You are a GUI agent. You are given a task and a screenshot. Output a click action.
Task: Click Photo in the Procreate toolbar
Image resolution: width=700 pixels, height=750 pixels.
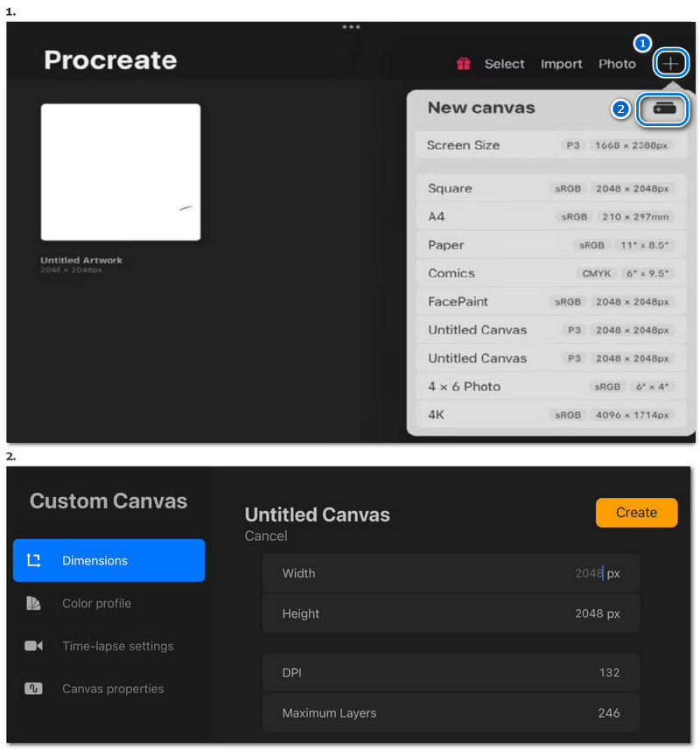[617, 63]
